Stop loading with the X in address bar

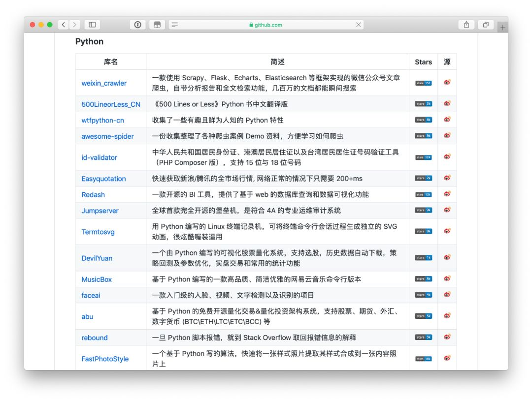tap(358, 25)
